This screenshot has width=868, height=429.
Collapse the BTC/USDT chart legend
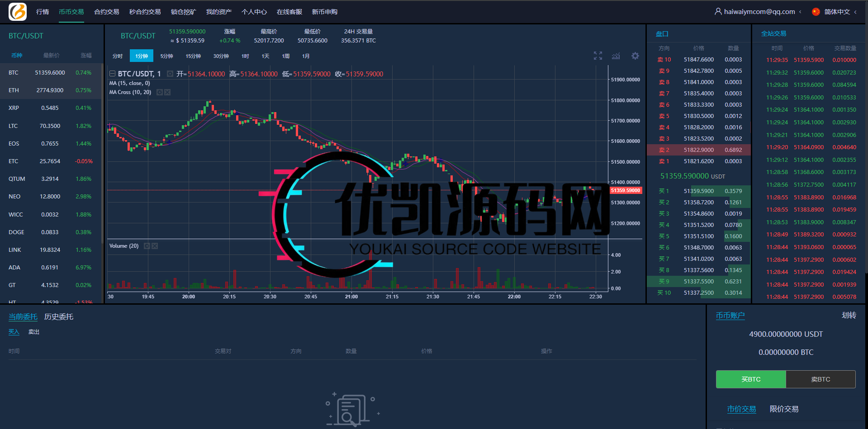click(112, 73)
